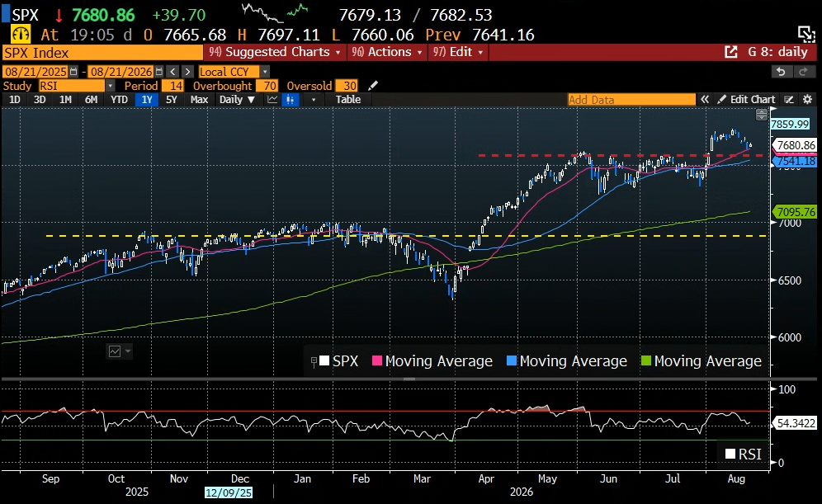The image size is (822, 504).
Task: Open the start date calendar picker icon
Action: click(73, 72)
